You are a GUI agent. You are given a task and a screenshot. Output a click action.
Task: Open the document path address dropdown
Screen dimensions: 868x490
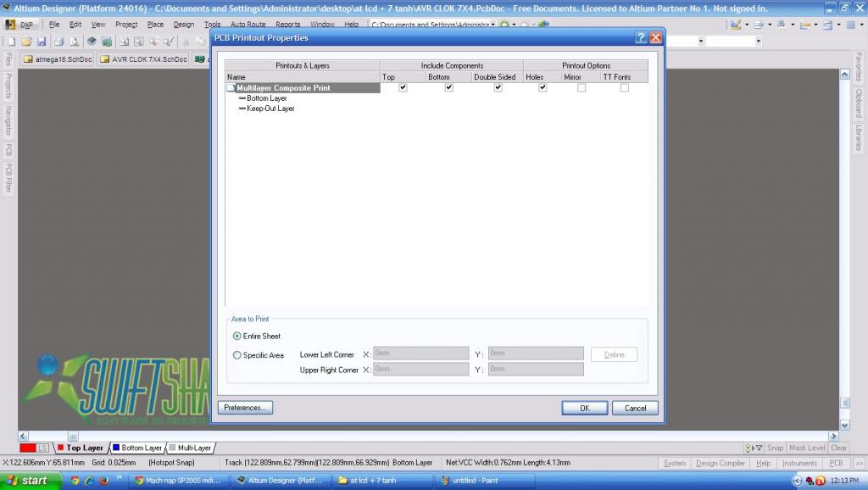click(492, 25)
